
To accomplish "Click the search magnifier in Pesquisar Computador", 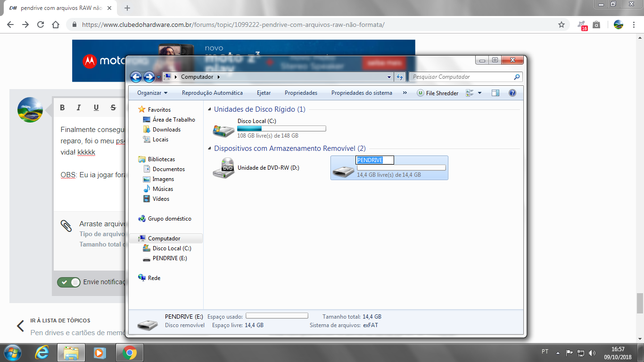I will 517,77.
